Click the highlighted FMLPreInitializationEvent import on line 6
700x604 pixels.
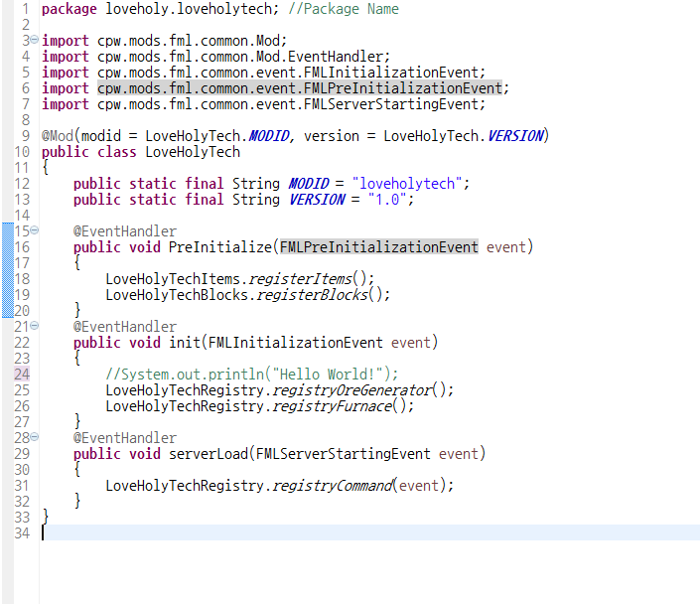point(300,88)
